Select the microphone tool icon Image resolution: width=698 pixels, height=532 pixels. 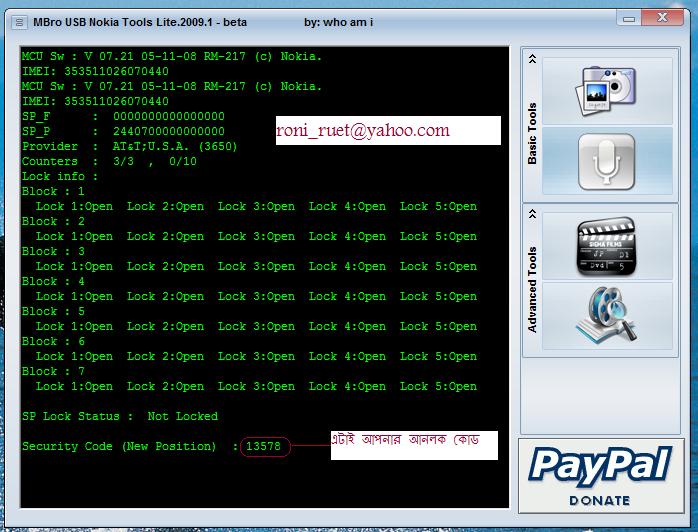coord(606,162)
